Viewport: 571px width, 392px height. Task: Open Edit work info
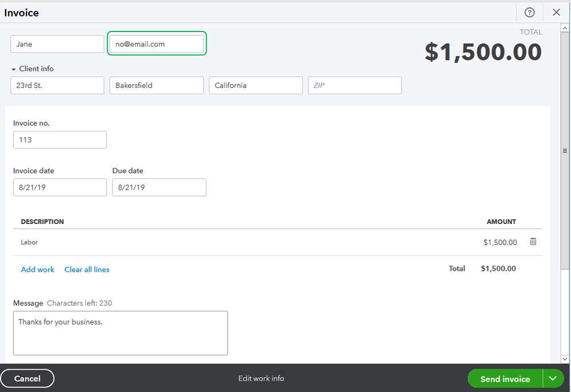(261, 378)
